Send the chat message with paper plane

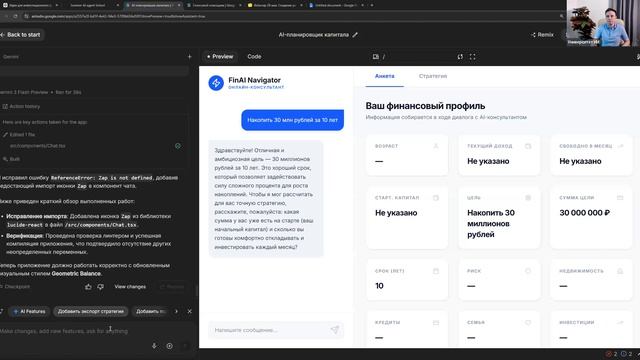[x=335, y=330]
